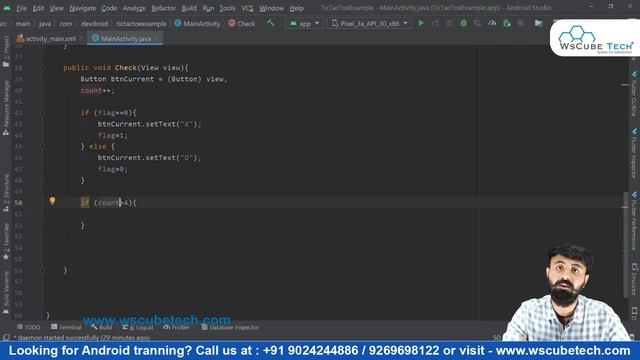Open the Help menu
640x360 pixels.
pyautogui.click(x=296, y=8)
